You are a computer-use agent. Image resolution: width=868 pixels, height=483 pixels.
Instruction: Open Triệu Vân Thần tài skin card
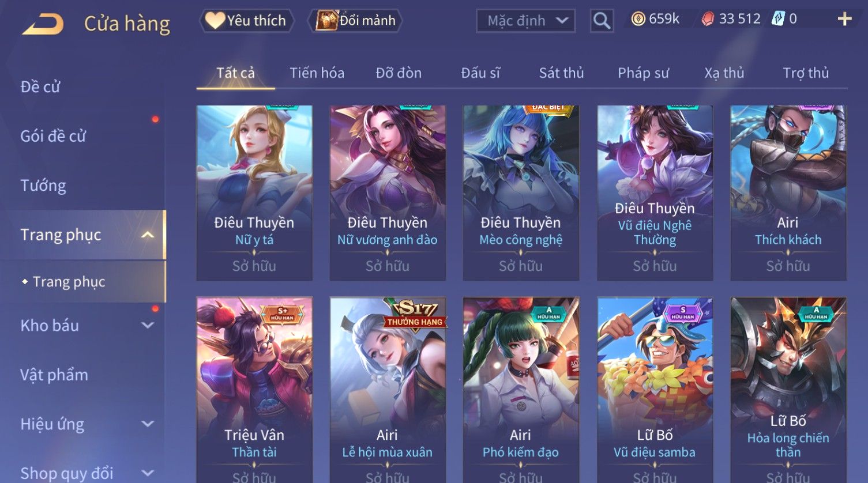click(254, 390)
